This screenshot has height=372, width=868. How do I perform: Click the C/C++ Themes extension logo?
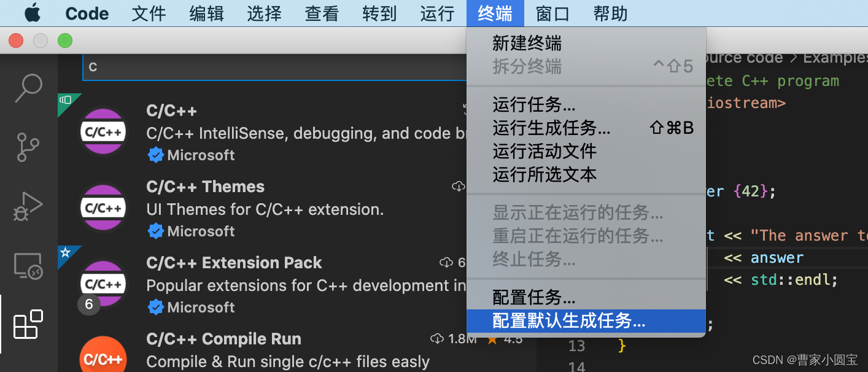pos(103,207)
